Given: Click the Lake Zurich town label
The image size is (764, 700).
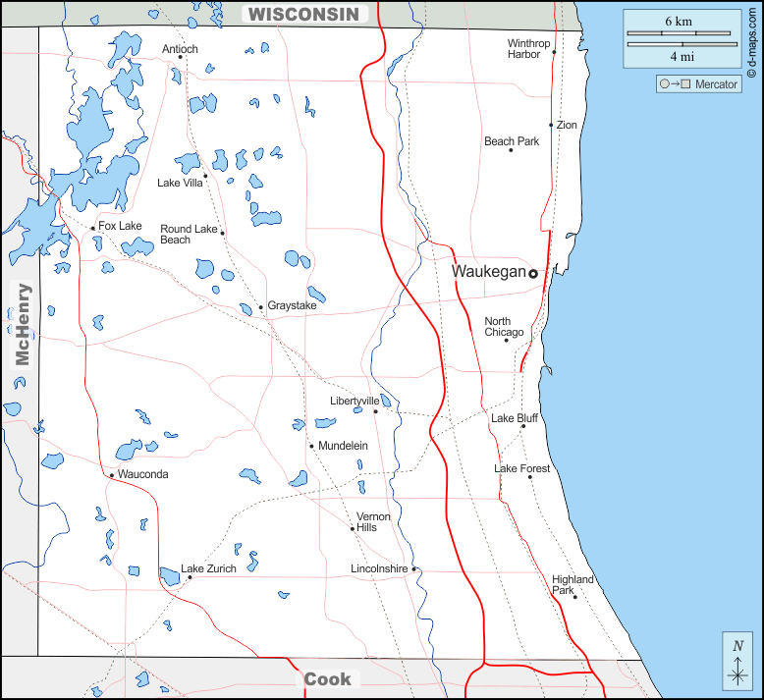Looking at the screenshot, I should click(208, 569).
